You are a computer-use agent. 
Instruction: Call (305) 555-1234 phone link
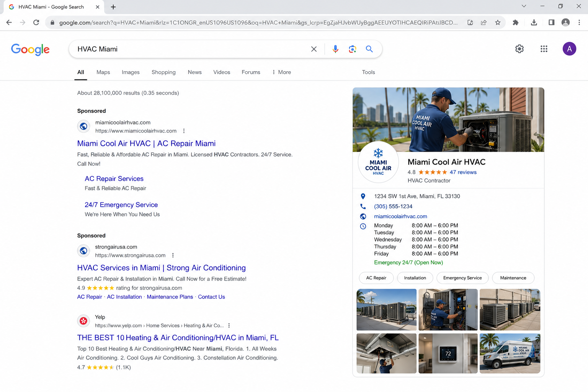click(x=393, y=206)
